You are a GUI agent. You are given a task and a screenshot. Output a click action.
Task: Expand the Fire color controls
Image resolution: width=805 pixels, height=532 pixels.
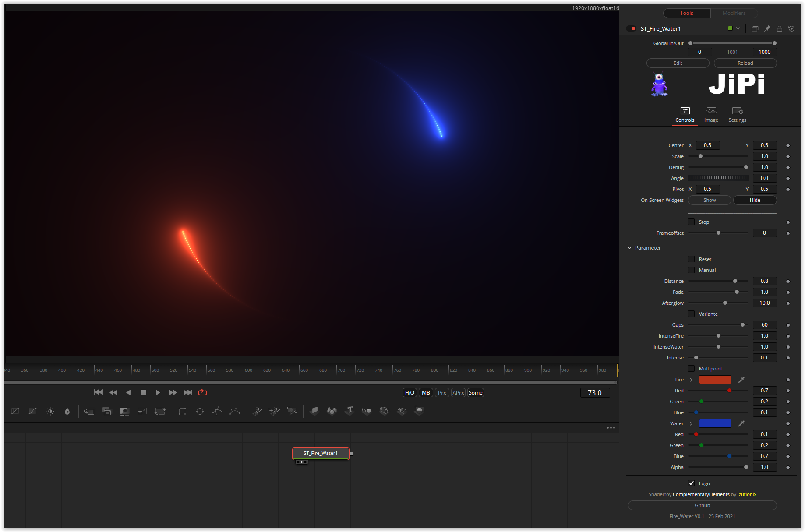[x=691, y=380]
